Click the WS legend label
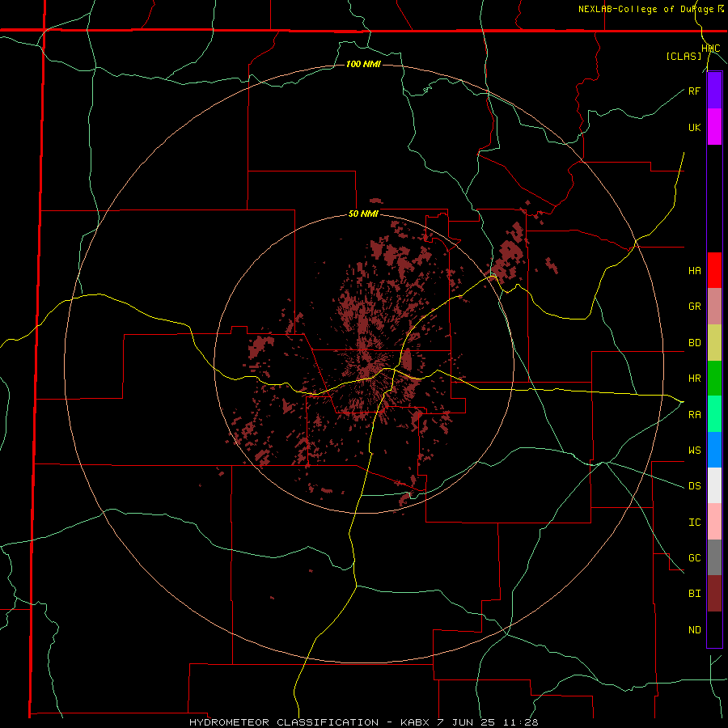This screenshot has height=728, width=728. pos(694,450)
